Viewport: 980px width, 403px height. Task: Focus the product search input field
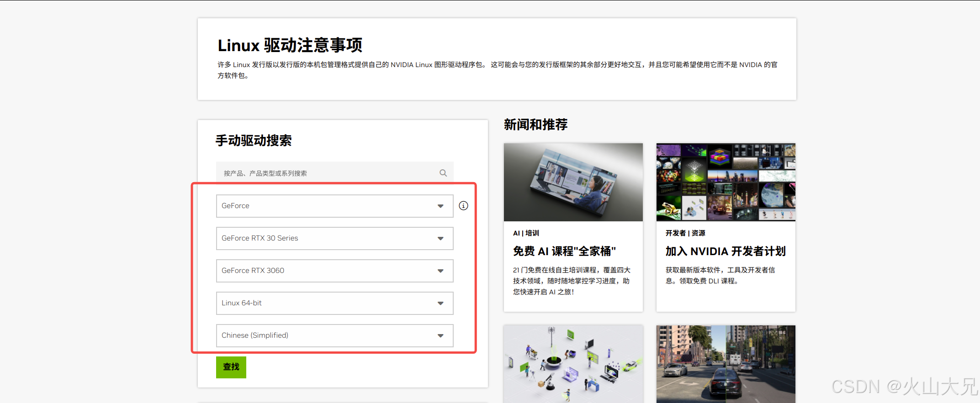pos(327,173)
